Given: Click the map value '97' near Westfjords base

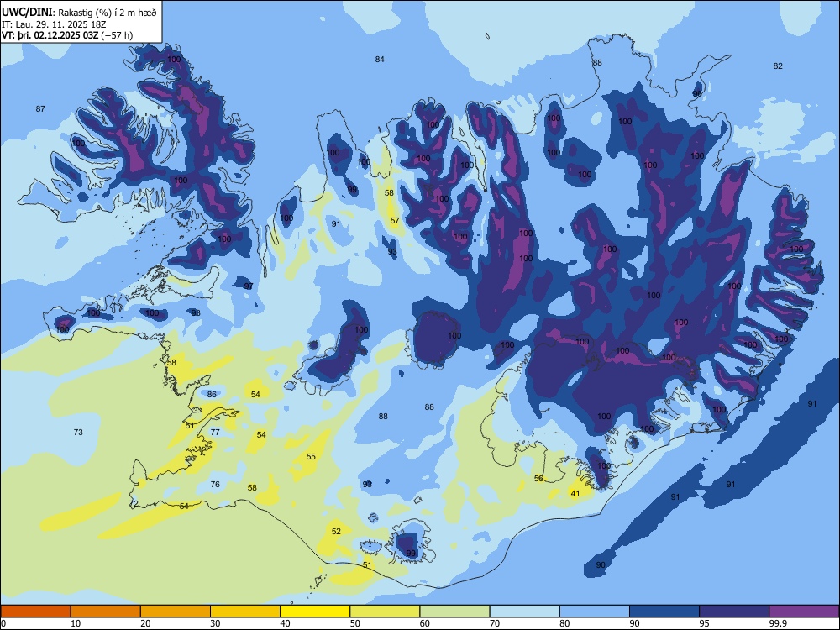Looking at the screenshot, I should (249, 286).
